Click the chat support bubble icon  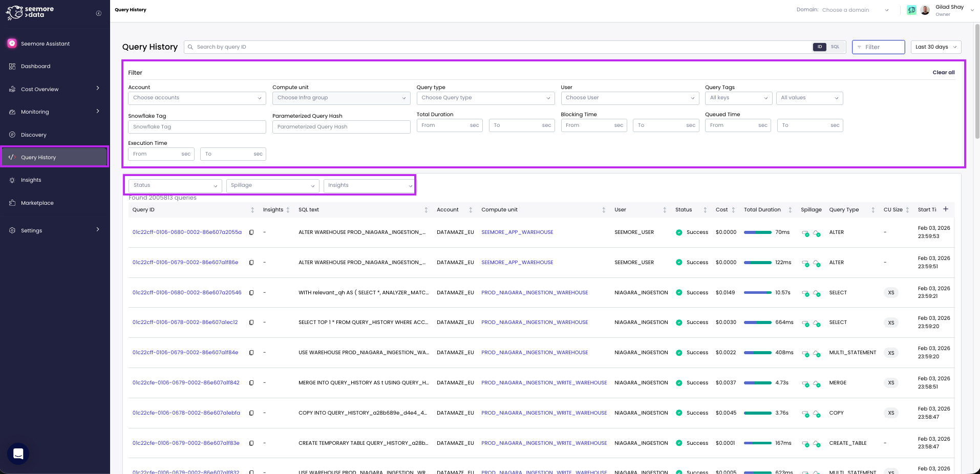18,454
